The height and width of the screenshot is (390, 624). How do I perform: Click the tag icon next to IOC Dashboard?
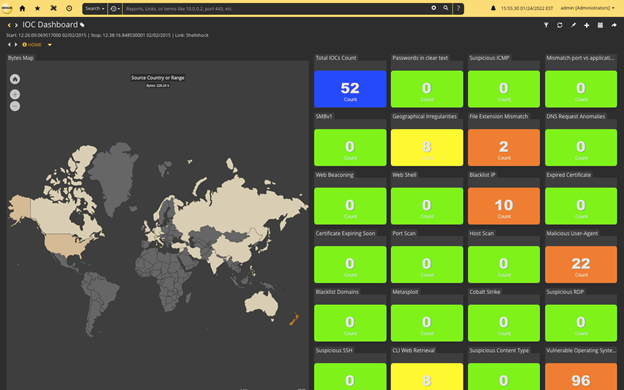click(82, 25)
